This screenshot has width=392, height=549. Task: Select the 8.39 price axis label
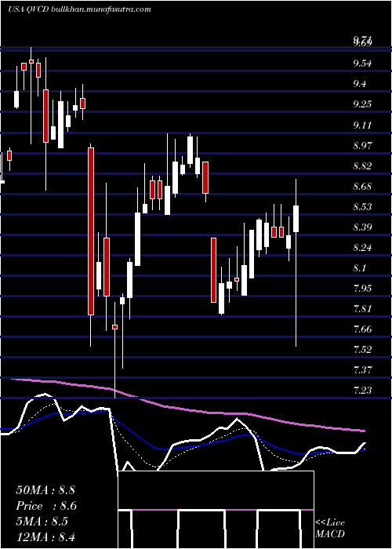coord(362,227)
